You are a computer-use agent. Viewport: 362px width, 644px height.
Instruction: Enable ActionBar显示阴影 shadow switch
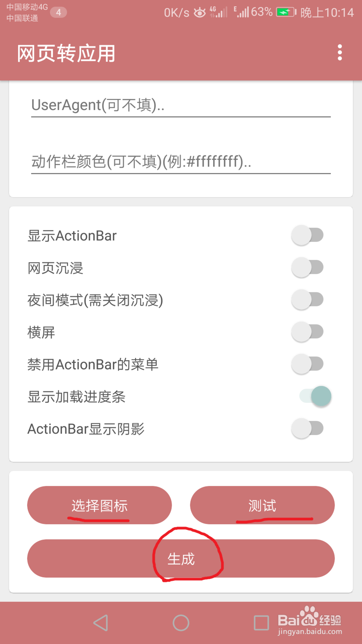(308, 428)
